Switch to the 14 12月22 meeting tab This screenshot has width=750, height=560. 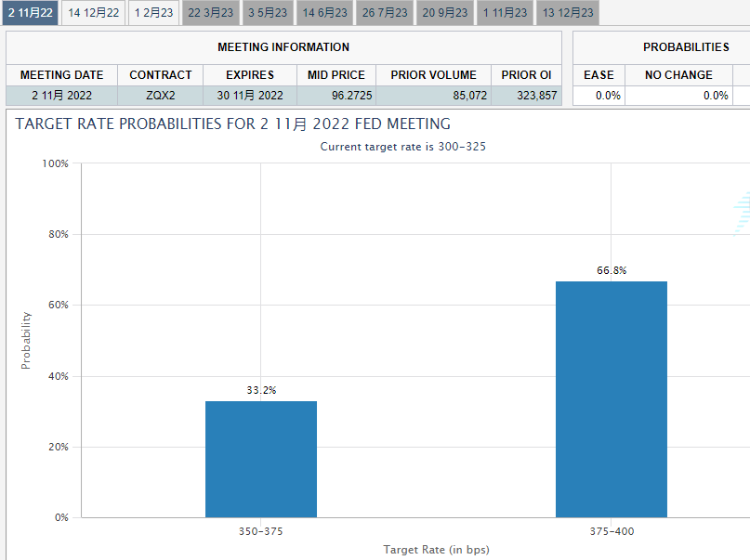tap(94, 13)
